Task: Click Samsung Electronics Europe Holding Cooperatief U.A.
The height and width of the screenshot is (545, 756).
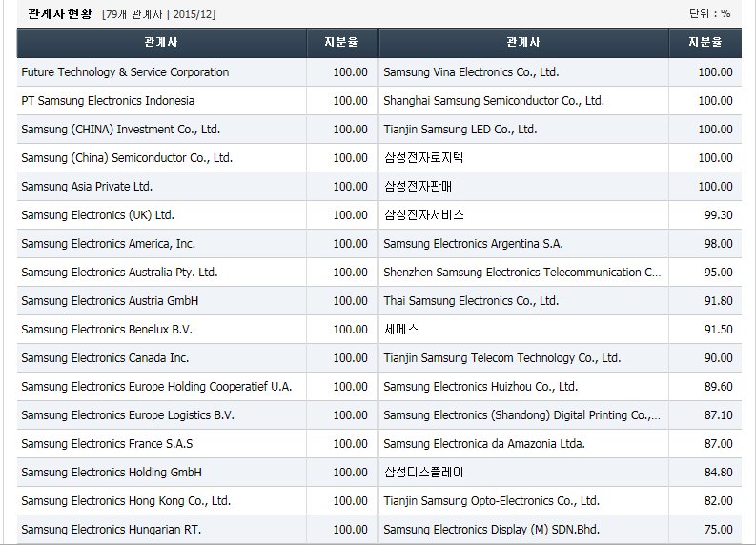Action: point(156,387)
